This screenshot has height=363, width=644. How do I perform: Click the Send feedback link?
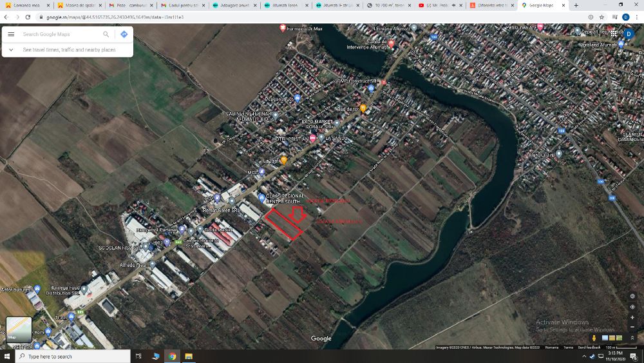pyautogui.click(x=589, y=348)
